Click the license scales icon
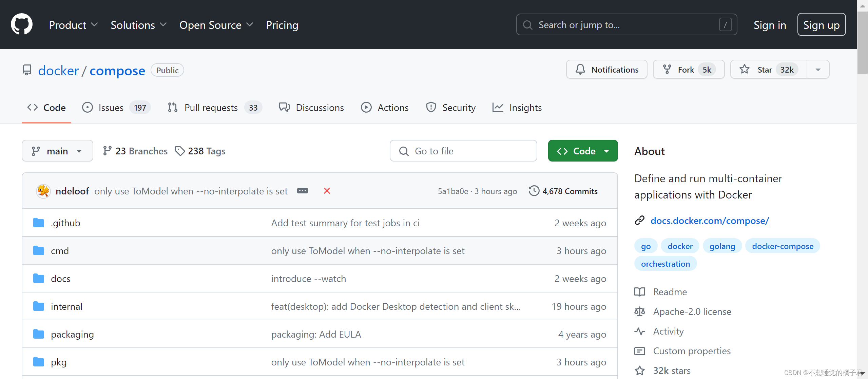The image size is (868, 379). tap(639, 311)
